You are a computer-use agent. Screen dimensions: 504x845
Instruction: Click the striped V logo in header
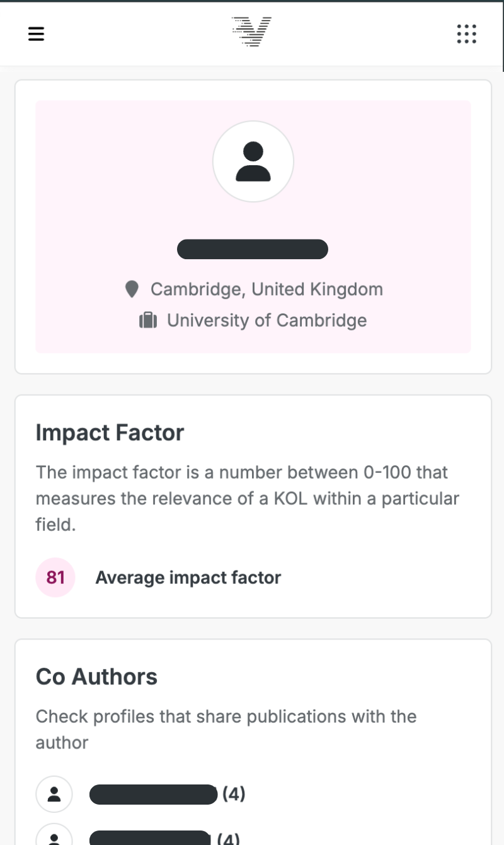(x=252, y=32)
